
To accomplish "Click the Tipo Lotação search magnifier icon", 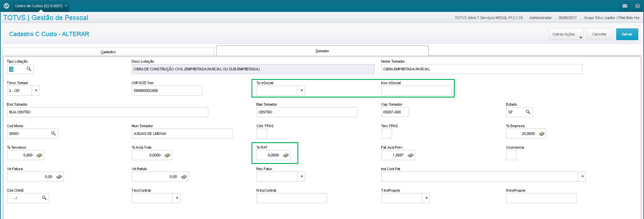I will click(x=29, y=69).
